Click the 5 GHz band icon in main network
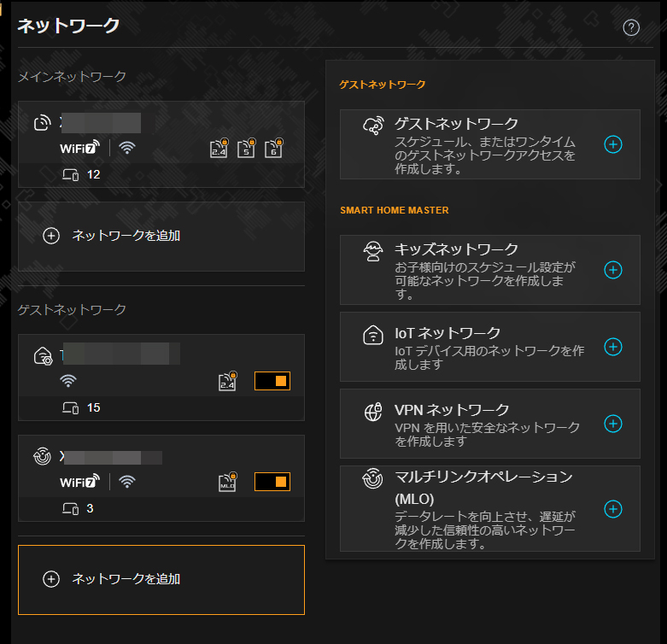667x644 pixels. coord(246,149)
